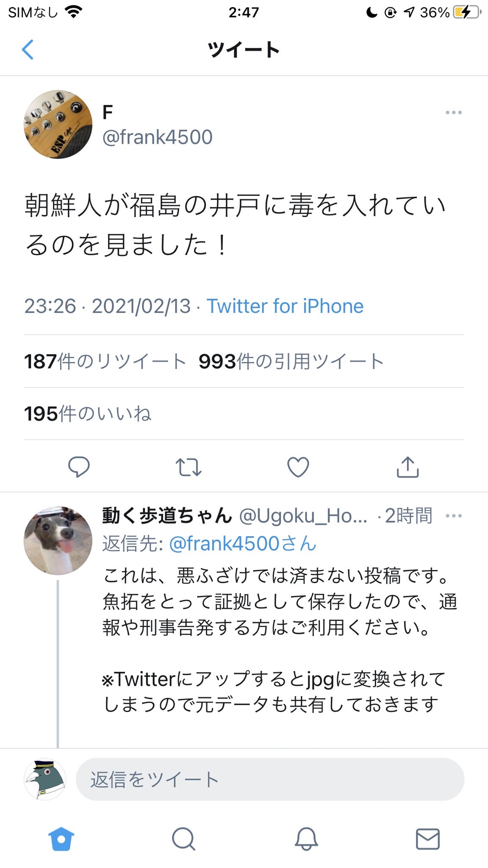This screenshot has width=488, height=868.
Task: View the 195件のいいね list
Action: tap(88, 414)
